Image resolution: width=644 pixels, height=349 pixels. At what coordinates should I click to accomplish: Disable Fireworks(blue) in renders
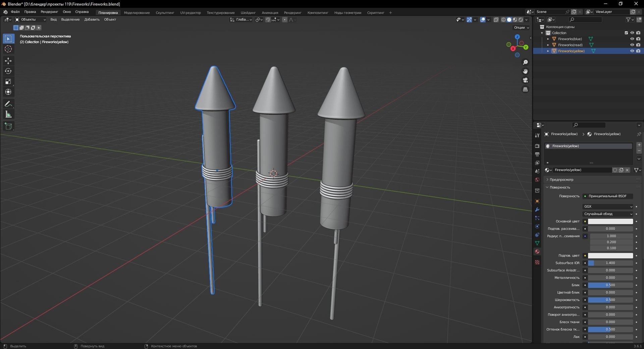(x=638, y=39)
